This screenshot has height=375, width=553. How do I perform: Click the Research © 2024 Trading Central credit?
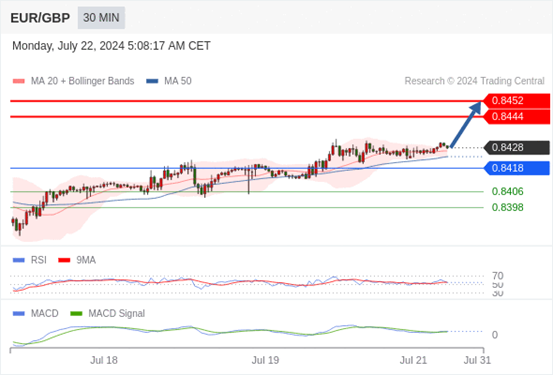pyautogui.click(x=474, y=81)
